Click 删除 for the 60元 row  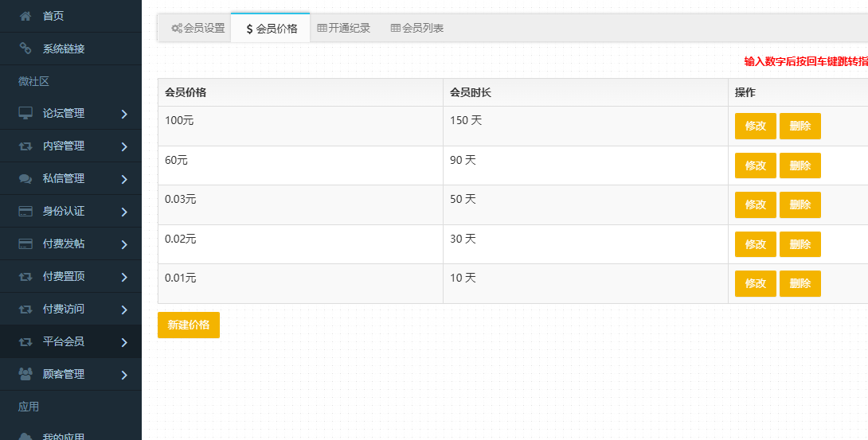[800, 165]
